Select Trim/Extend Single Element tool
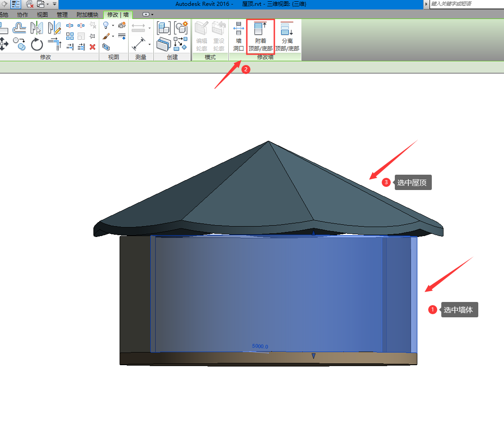504x427 pixels. [70, 47]
